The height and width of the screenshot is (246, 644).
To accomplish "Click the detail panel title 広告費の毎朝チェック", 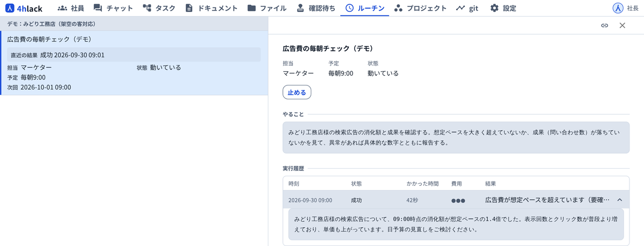I will coord(328,48).
